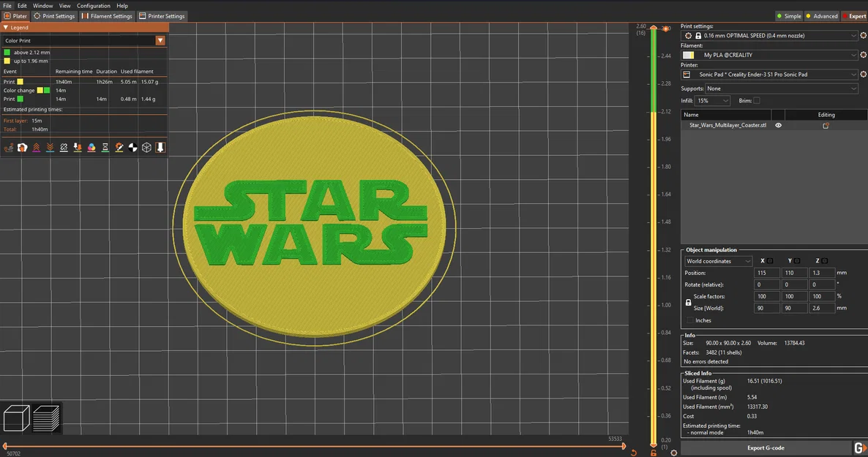
Task: Click the wireframe cube icon in the legend toolbar
Action: point(146,147)
